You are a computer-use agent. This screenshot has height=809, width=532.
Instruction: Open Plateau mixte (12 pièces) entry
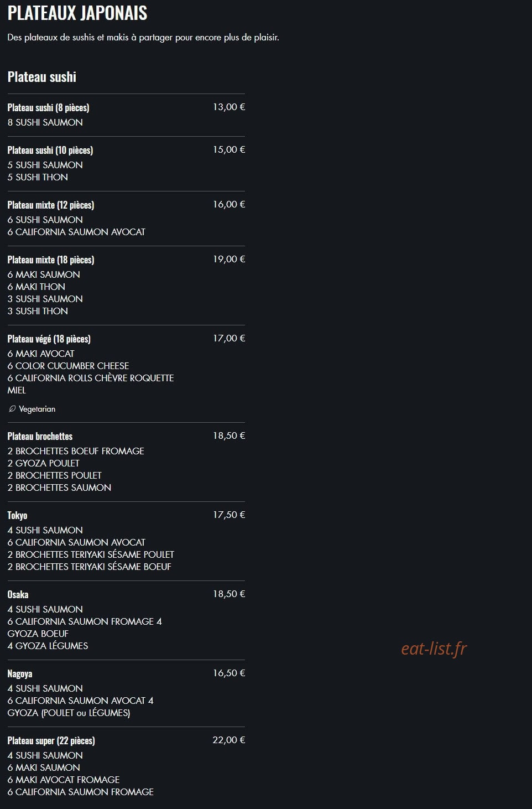coord(126,219)
